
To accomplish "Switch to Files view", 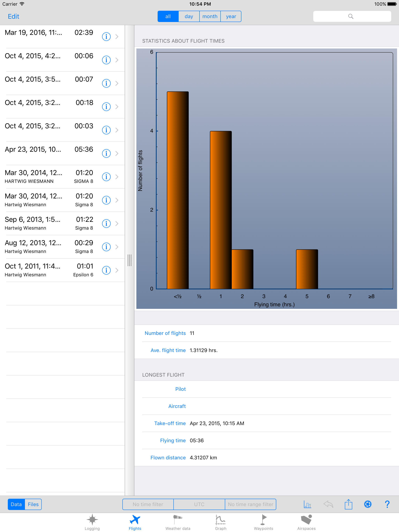I will point(33,504).
